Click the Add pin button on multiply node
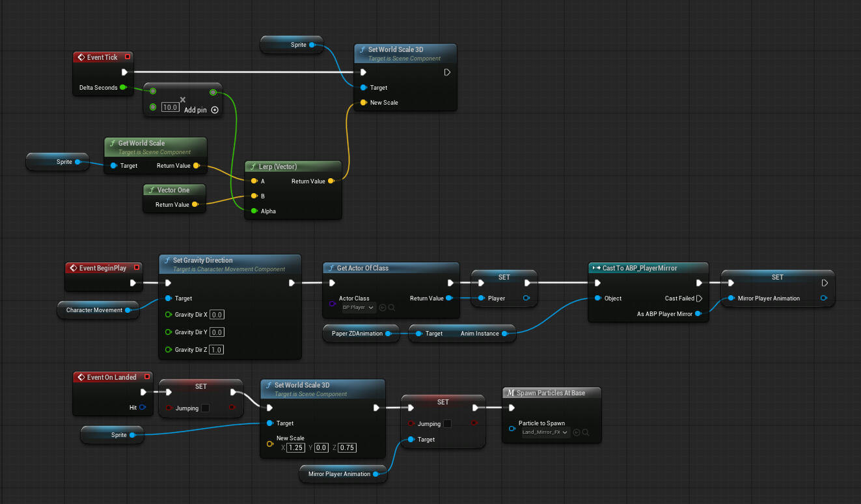 [x=197, y=110]
